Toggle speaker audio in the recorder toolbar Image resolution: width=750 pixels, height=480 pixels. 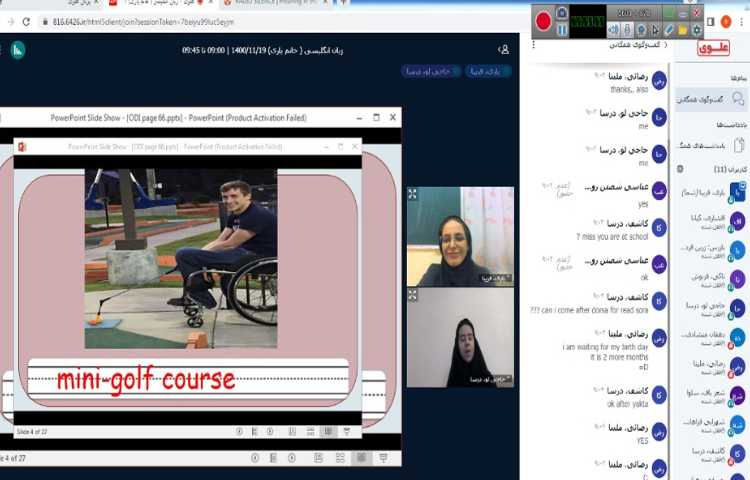[613, 30]
